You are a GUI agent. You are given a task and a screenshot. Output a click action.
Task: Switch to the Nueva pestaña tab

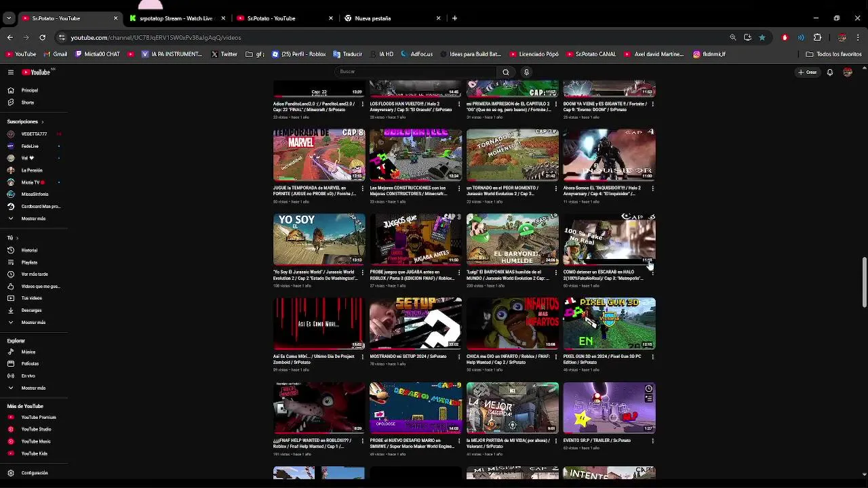click(x=391, y=18)
